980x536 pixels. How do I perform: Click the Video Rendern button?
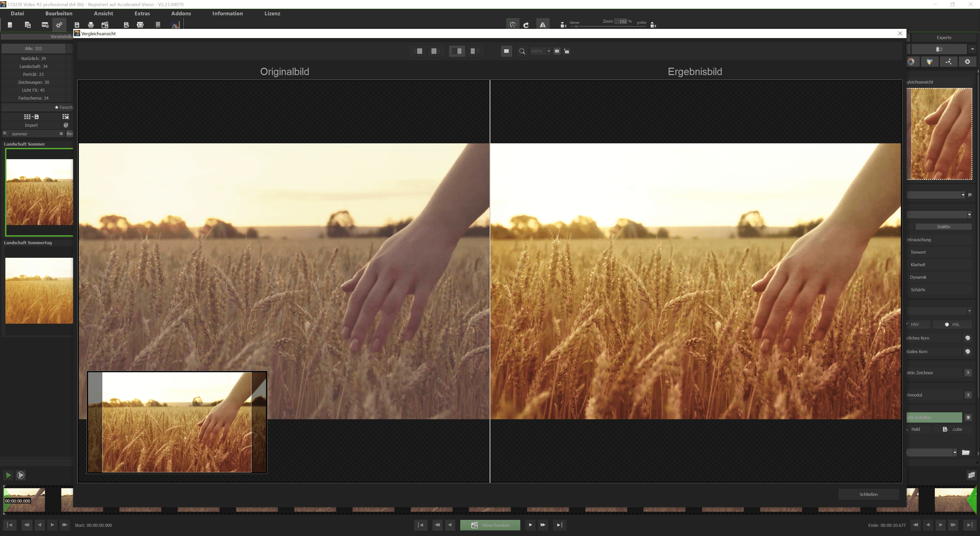click(490, 525)
